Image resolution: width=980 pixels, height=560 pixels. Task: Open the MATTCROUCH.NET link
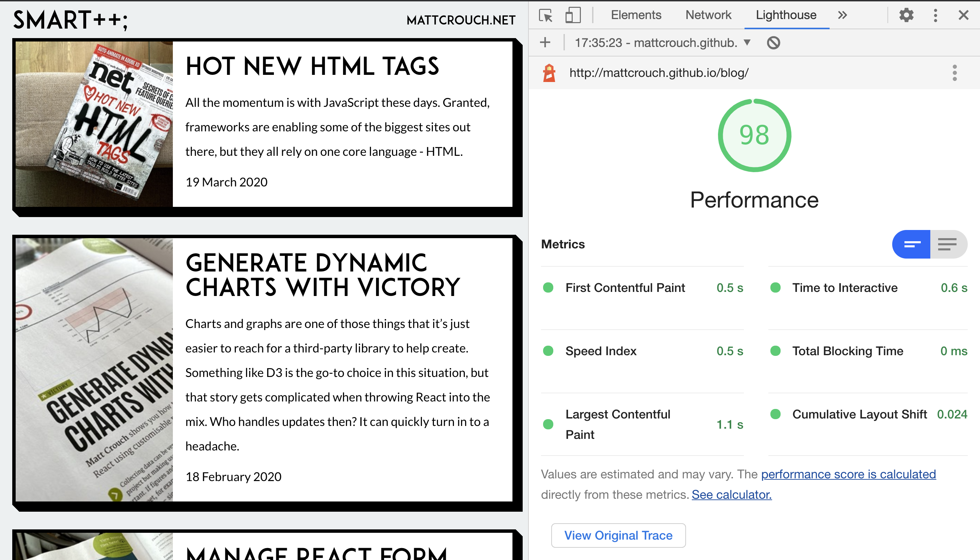[461, 20]
